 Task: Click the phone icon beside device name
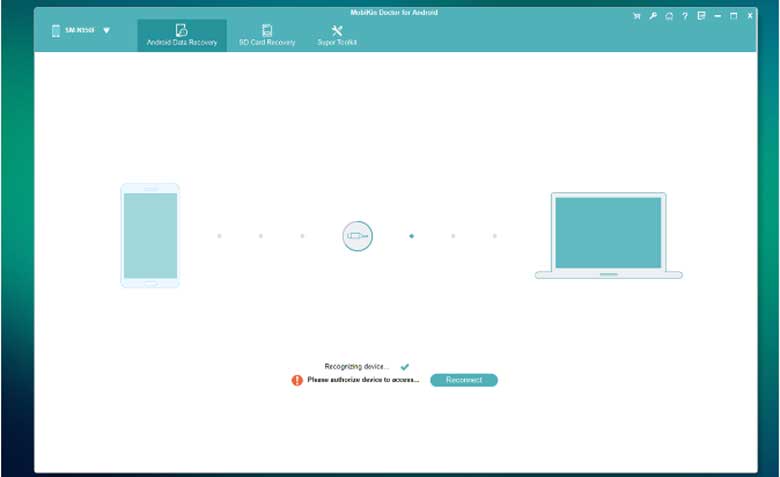coord(56,30)
